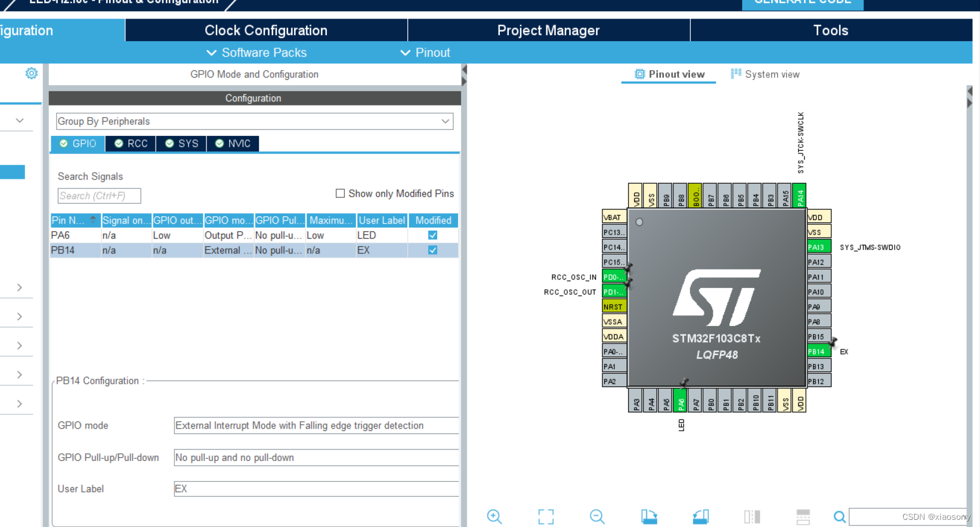Click the PA13 SWDIO pin on the chip
980x527 pixels.
click(x=819, y=247)
